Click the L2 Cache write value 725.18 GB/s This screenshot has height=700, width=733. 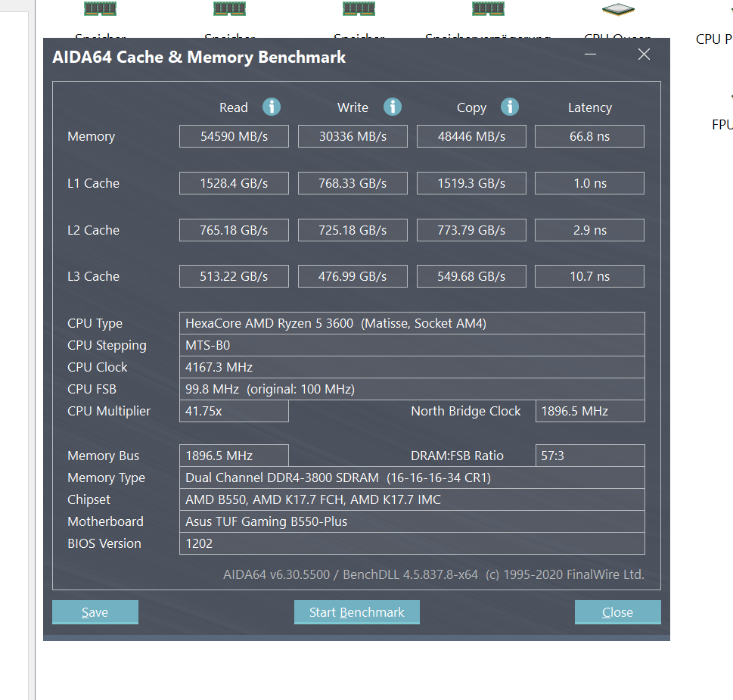353,230
